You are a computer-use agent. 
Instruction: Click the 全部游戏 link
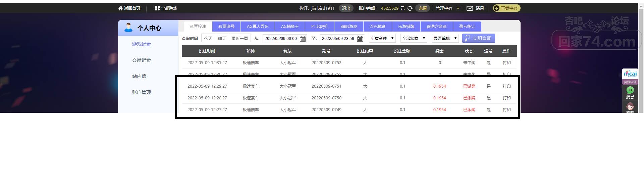[x=169, y=8]
